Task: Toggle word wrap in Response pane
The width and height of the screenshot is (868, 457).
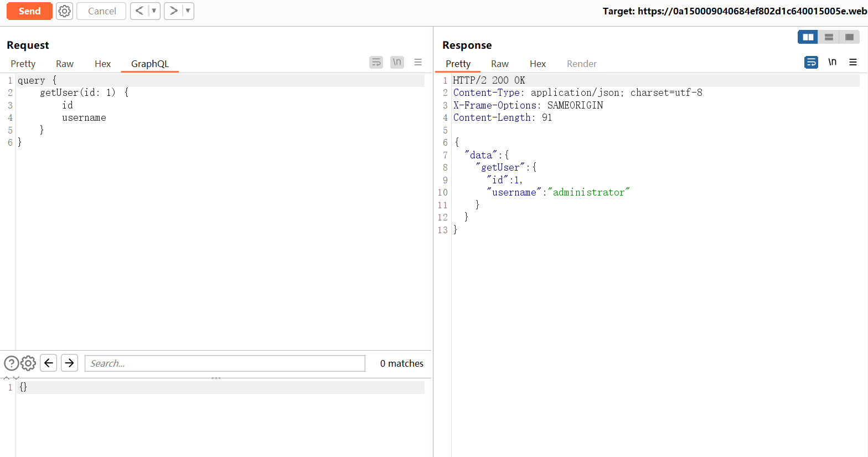Action: [x=811, y=62]
